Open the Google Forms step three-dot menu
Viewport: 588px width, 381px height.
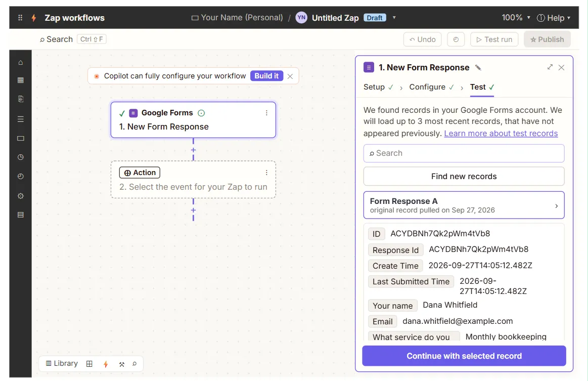(266, 113)
